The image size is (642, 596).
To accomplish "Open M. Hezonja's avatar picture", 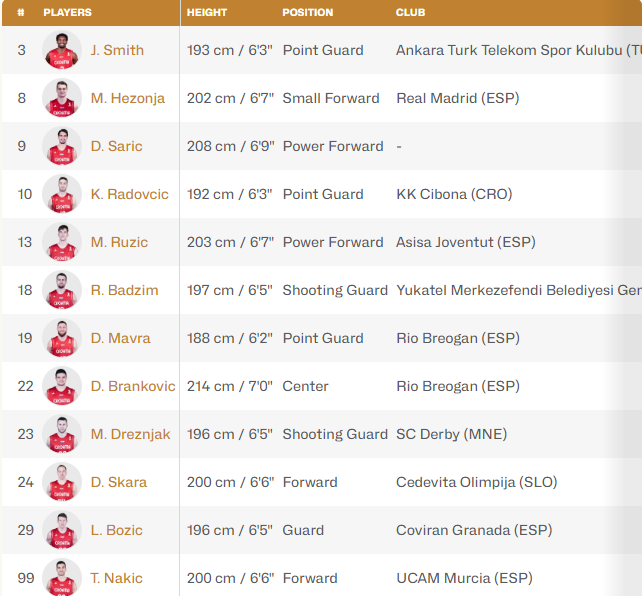I will coord(62,98).
